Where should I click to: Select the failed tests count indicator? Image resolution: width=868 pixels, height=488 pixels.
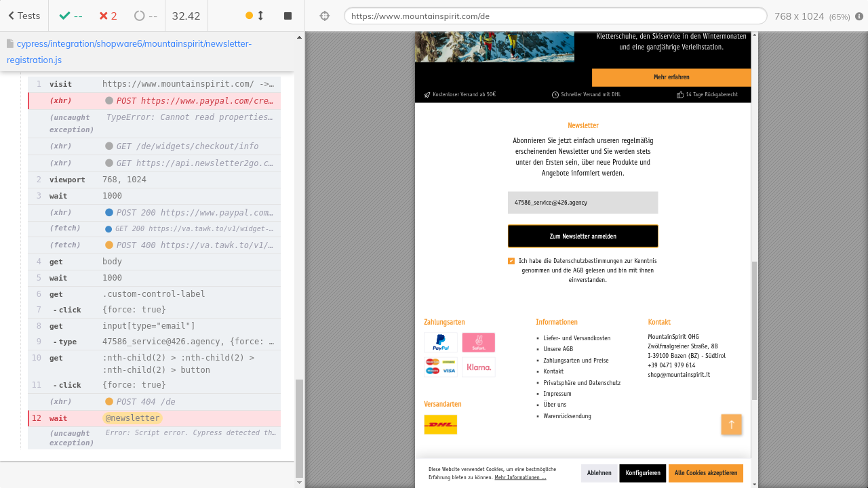click(107, 16)
